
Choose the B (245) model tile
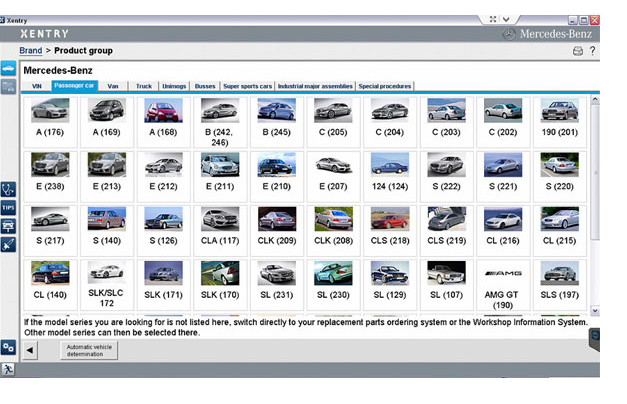277,122
